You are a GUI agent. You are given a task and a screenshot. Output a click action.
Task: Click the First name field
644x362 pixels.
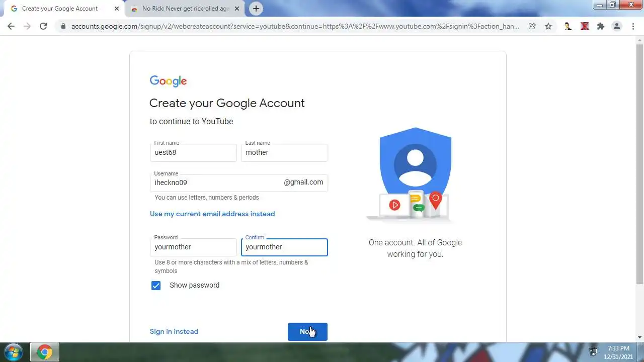coord(193,153)
